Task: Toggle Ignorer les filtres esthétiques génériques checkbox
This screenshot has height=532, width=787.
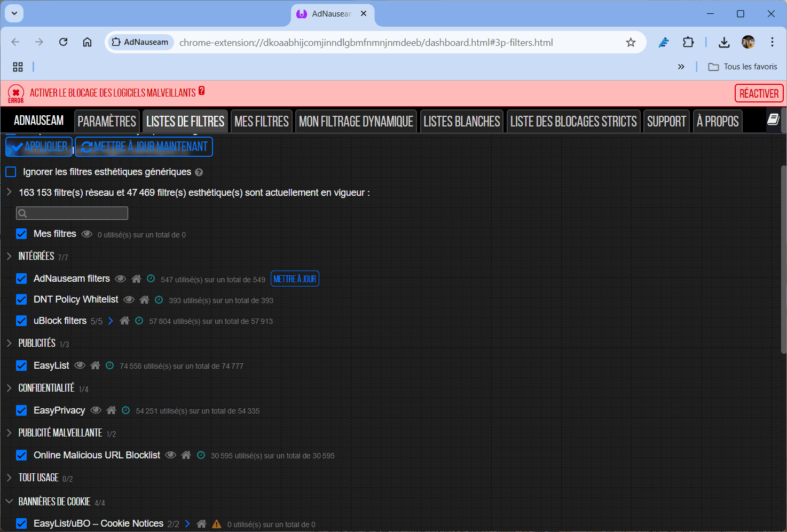Action: click(11, 172)
